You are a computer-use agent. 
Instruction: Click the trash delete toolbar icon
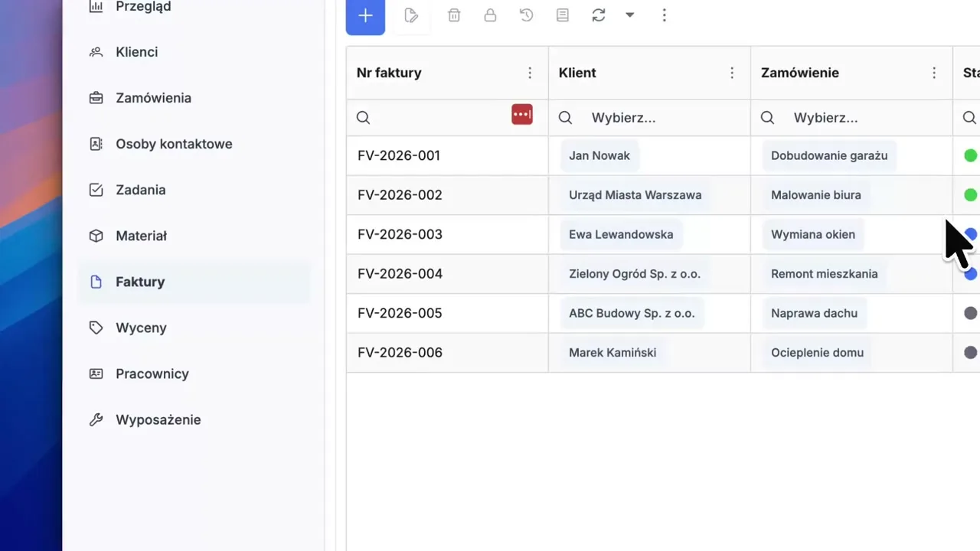click(x=454, y=15)
